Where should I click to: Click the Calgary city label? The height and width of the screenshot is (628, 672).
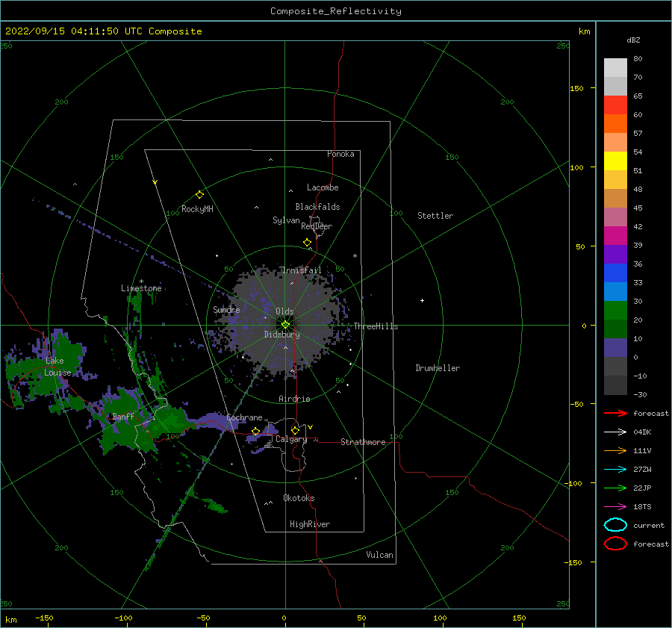(x=291, y=439)
